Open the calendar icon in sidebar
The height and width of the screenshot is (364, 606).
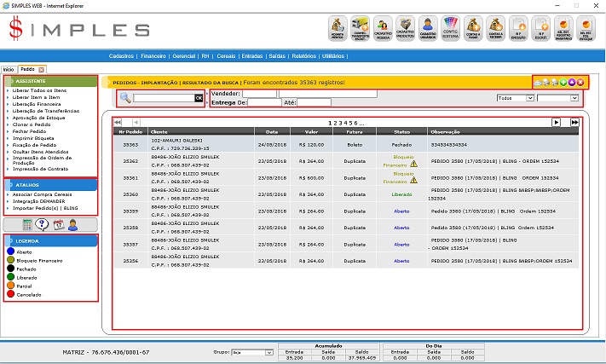click(58, 224)
